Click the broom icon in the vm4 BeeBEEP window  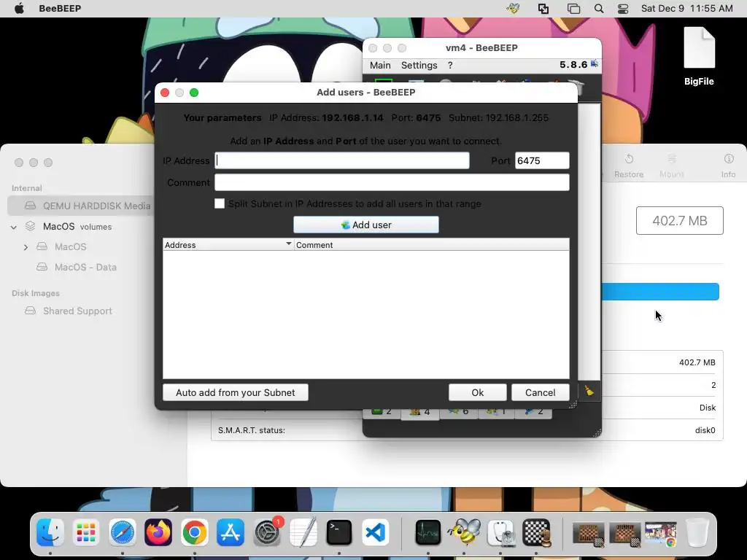pos(589,391)
